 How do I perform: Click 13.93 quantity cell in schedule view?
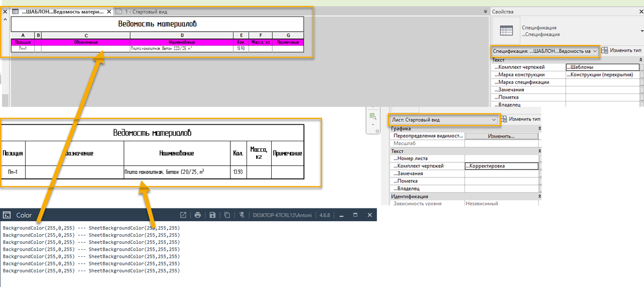click(241, 49)
